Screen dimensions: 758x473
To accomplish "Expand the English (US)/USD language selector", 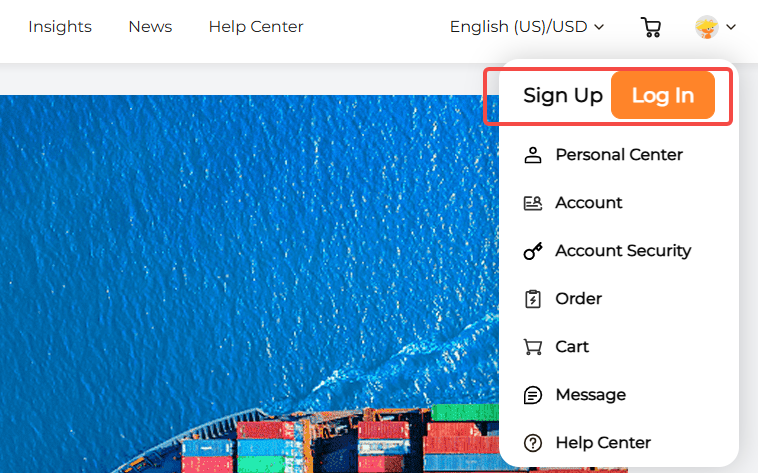I will [527, 27].
